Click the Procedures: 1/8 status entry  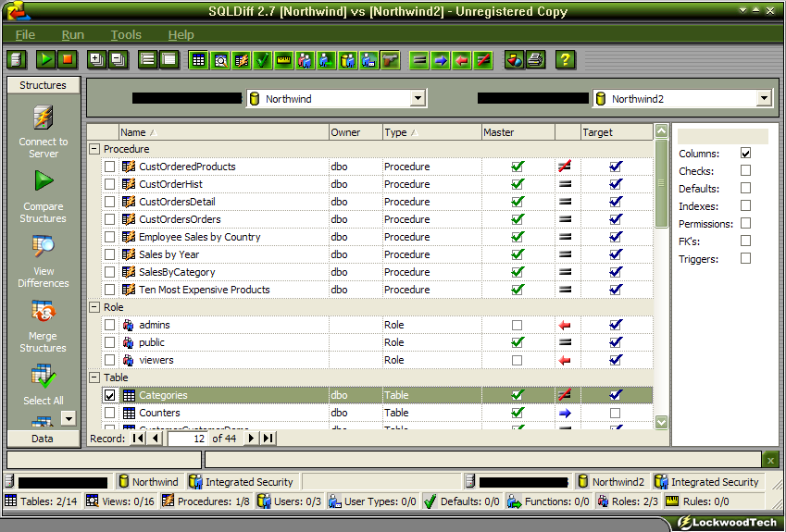pyautogui.click(x=206, y=501)
